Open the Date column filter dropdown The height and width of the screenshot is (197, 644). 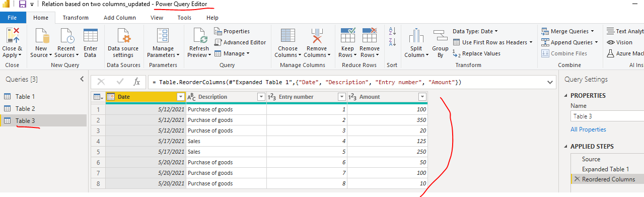(x=181, y=97)
